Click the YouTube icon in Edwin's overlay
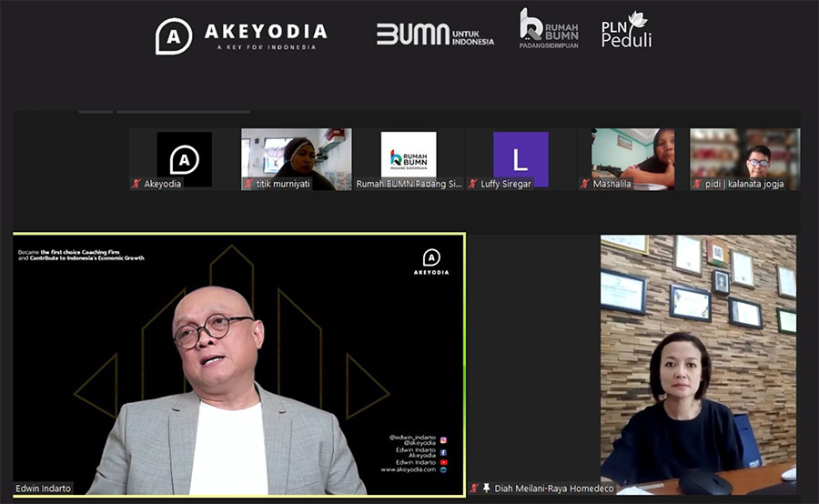Viewport: 819px width, 504px height. coord(443,461)
